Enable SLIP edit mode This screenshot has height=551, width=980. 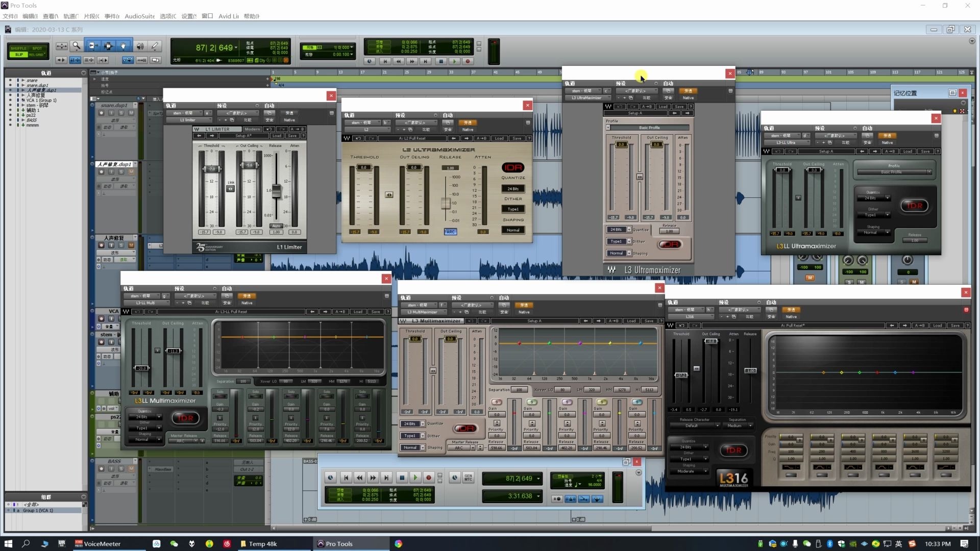18,54
